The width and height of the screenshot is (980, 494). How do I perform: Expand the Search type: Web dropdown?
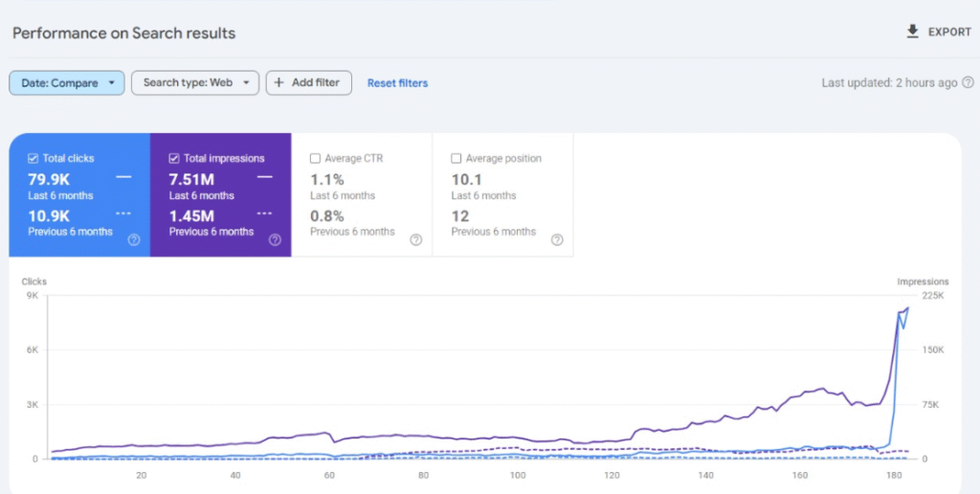(x=195, y=83)
